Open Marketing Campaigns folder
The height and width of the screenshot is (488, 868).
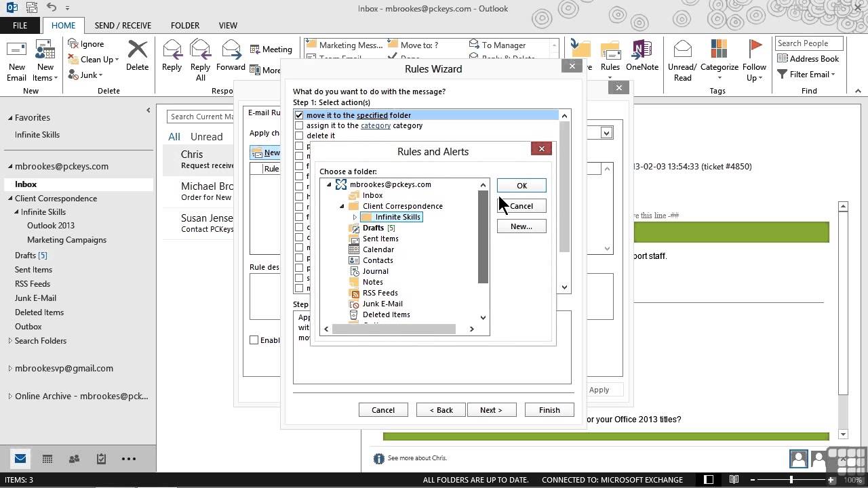(66, 240)
